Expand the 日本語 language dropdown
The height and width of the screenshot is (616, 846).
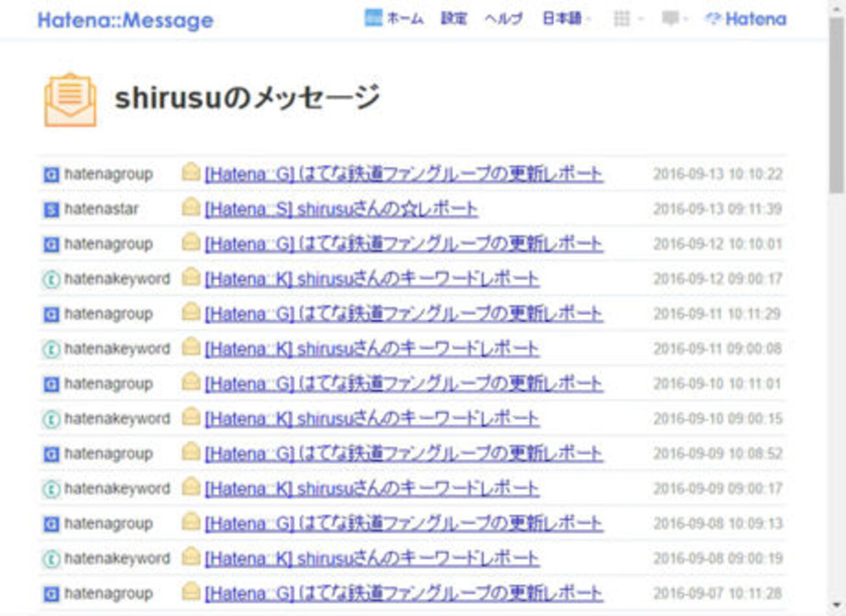[566, 18]
